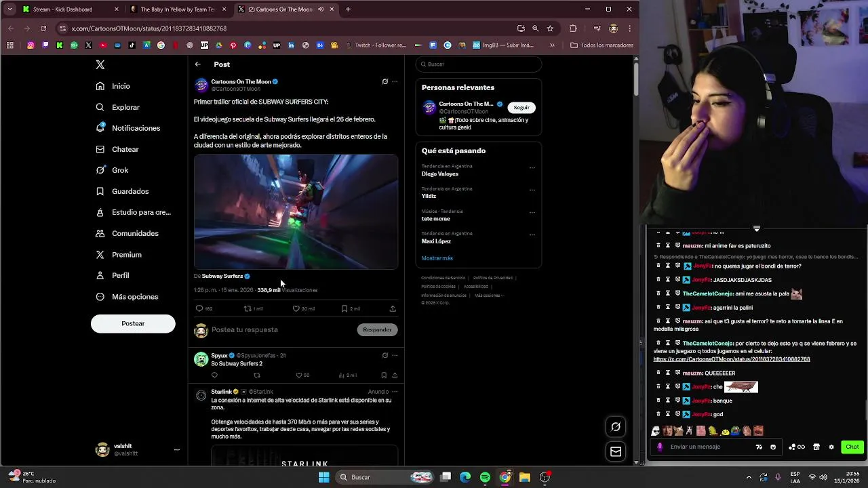Open Grok in the X sidebar
The image size is (868, 488).
pyautogui.click(x=112, y=170)
